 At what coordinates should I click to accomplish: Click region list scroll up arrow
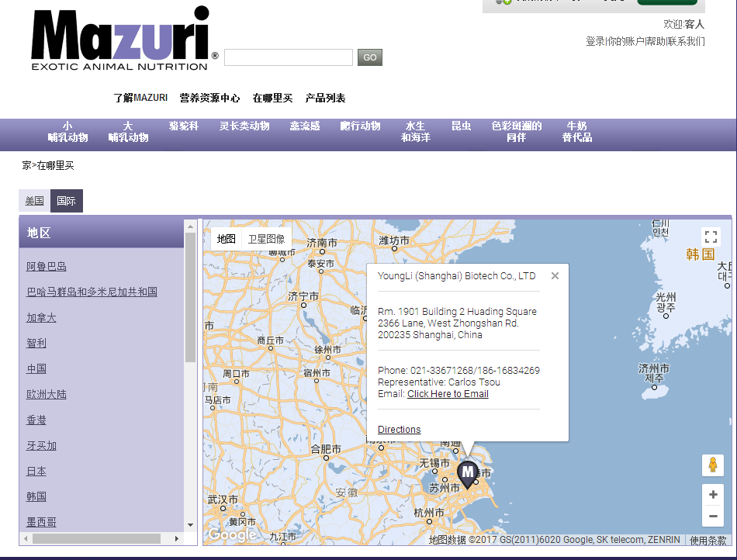(x=190, y=226)
